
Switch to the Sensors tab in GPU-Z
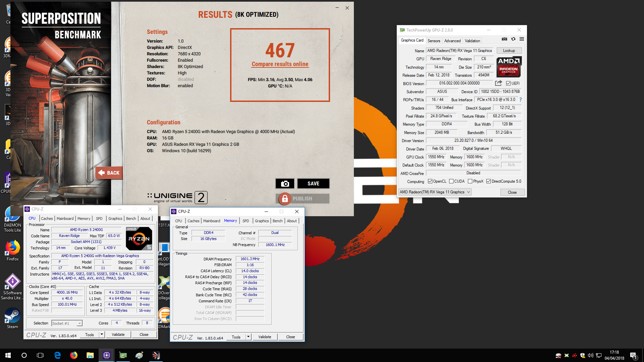pos(434,41)
